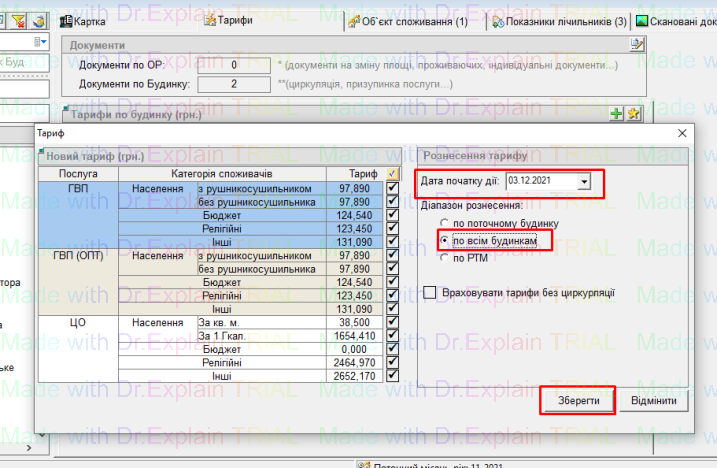Enable 'Враховувати тарифи без циркурляції' checkbox
Screen dimensions: 717x468
[x=431, y=293]
